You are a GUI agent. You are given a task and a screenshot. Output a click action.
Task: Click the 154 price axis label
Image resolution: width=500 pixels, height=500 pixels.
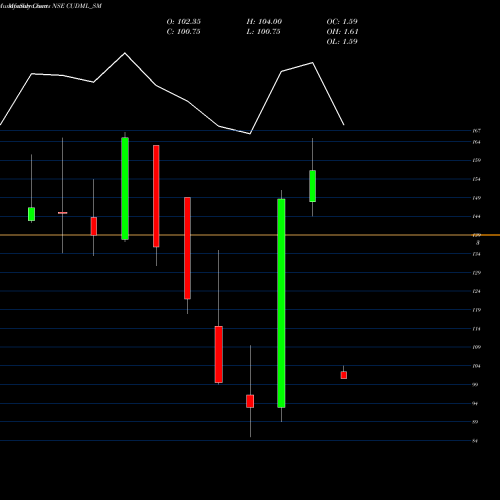(x=476, y=179)
